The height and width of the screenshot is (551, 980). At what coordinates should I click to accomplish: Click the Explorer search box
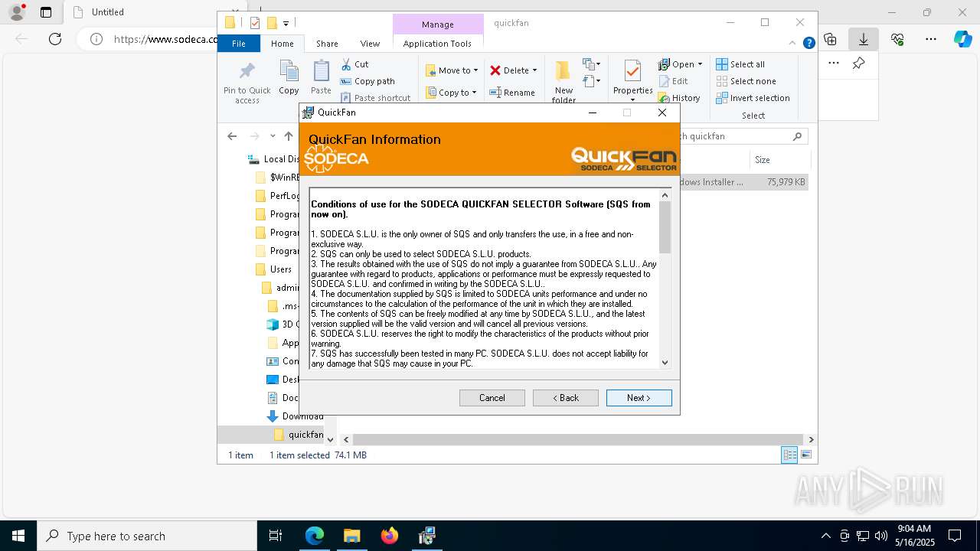pyautogui.click(x=743, y=136)
